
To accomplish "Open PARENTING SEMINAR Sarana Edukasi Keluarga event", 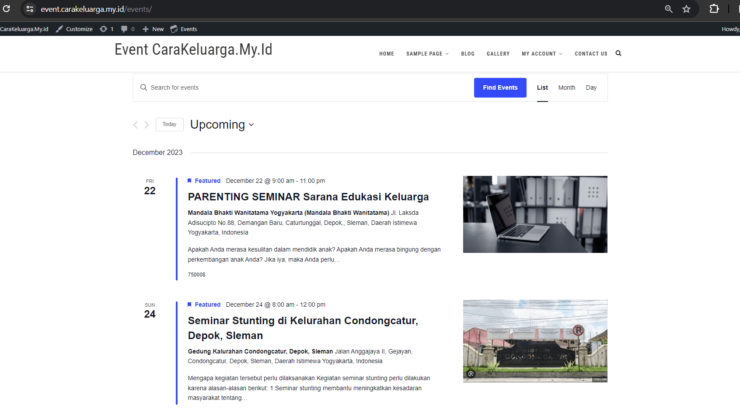I will (308, 197).
